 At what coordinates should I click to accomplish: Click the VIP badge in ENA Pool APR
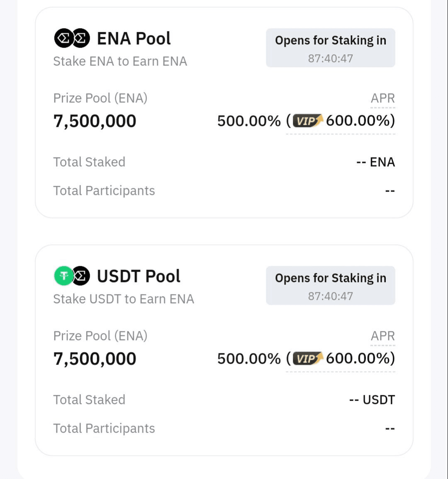coord(308,121)
